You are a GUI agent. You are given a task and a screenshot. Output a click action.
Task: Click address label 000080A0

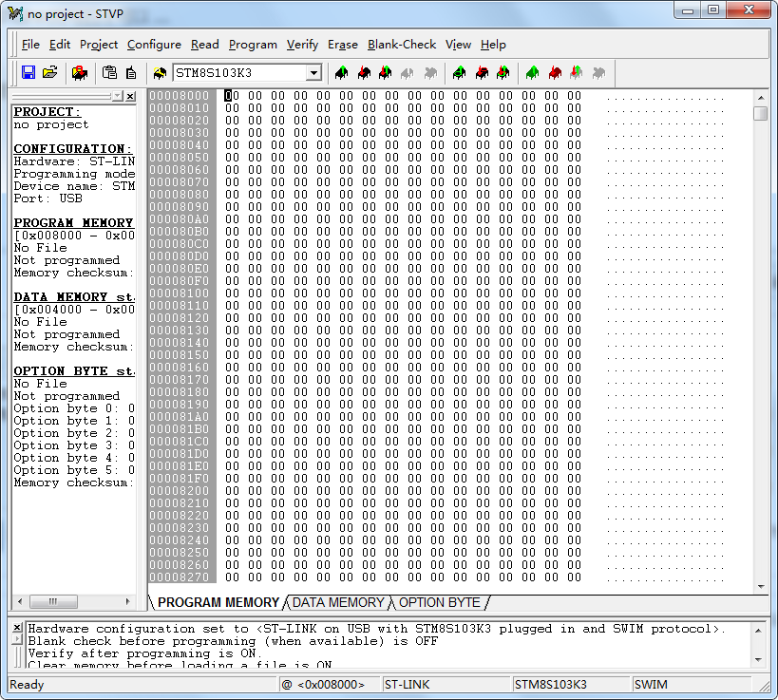tap(180, 219)
